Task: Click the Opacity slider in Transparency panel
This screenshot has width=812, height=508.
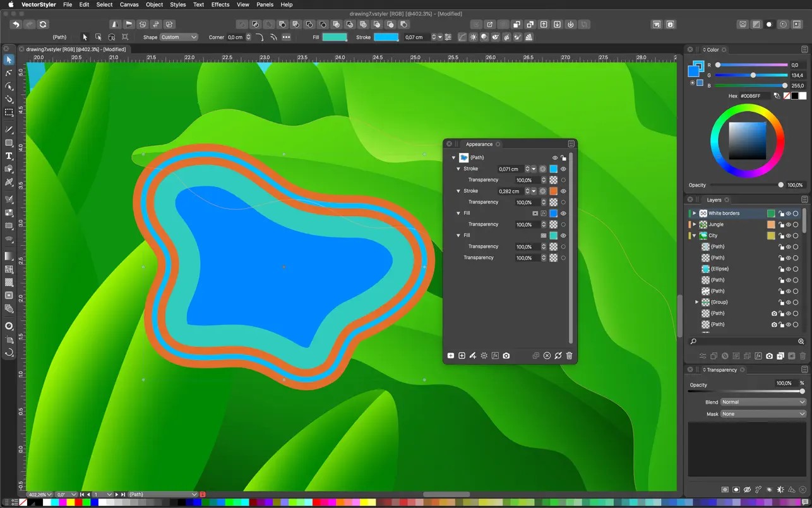Action: coord(746,392)
